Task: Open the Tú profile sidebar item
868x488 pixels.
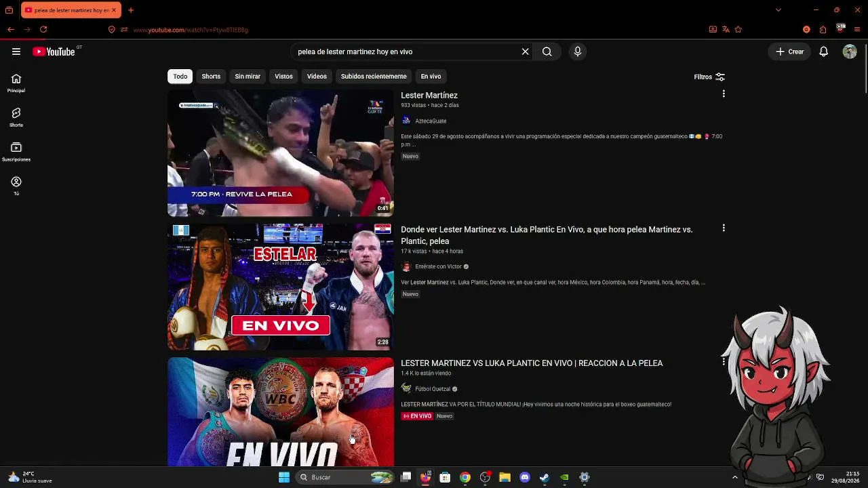Action: [x=16, y=186]
